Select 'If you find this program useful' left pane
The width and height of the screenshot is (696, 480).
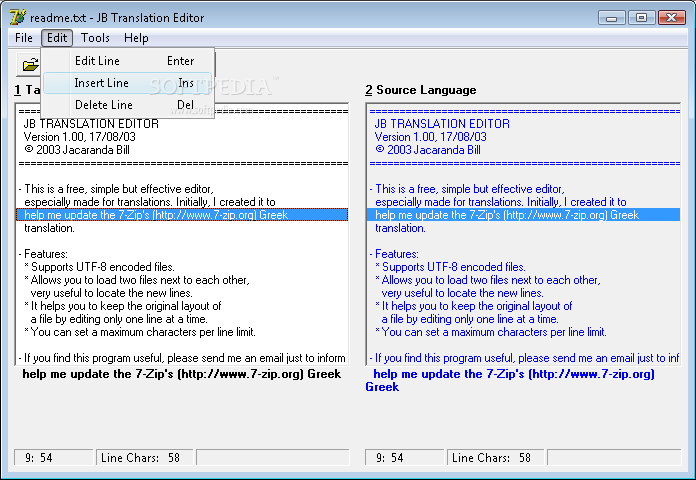[182, 358]
